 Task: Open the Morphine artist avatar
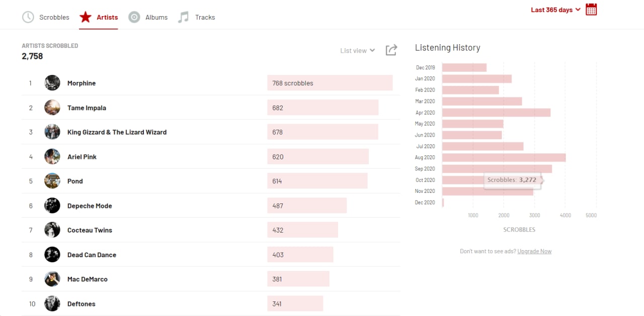click(52, 83)
